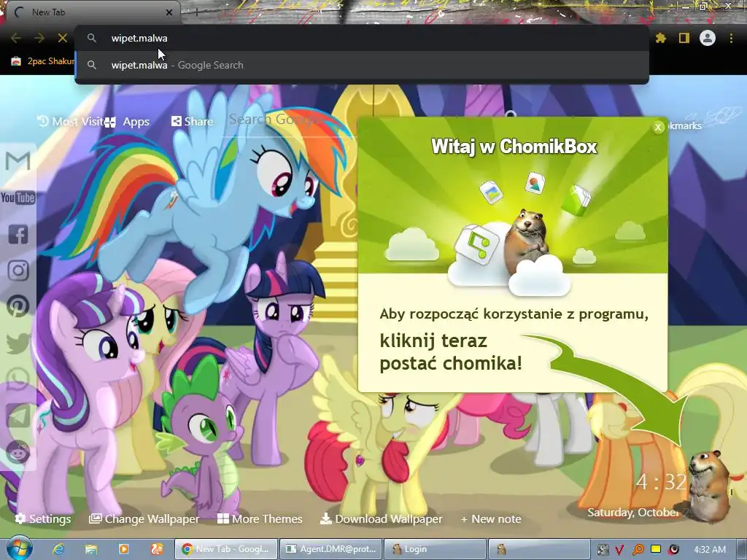747x560 pixels.
Task: Open the WhatsApp sidebar shortcut
Action: click(18, 379)
